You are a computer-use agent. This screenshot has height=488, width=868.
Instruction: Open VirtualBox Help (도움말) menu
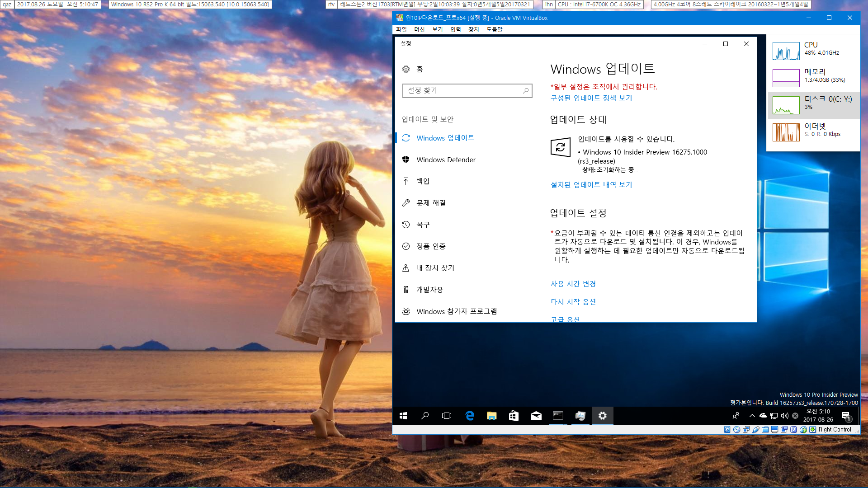point(495,29)
